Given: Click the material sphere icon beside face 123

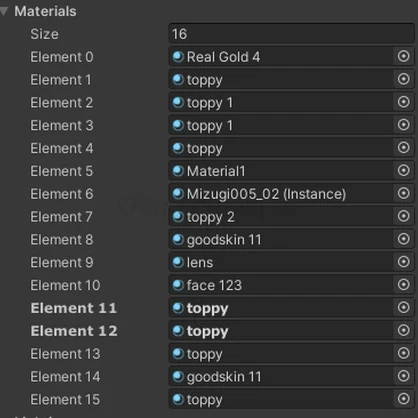Looking at the screenshot, I should 178,285.
